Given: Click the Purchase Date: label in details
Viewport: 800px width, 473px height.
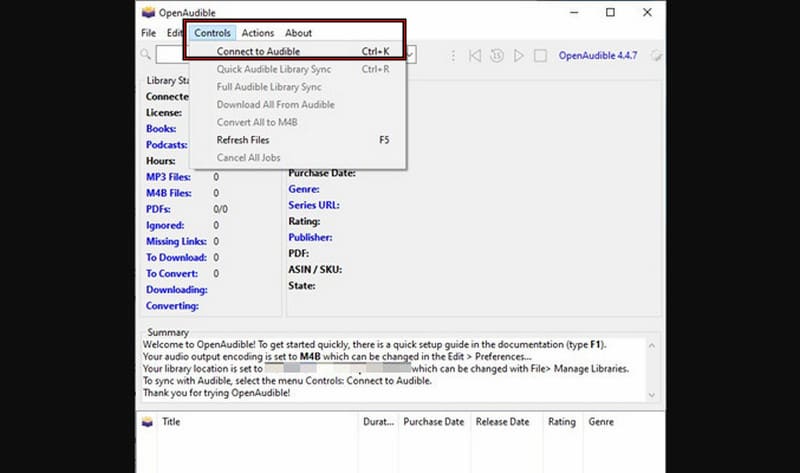Looking at the screenshot, I should click(x=321, y=173).
